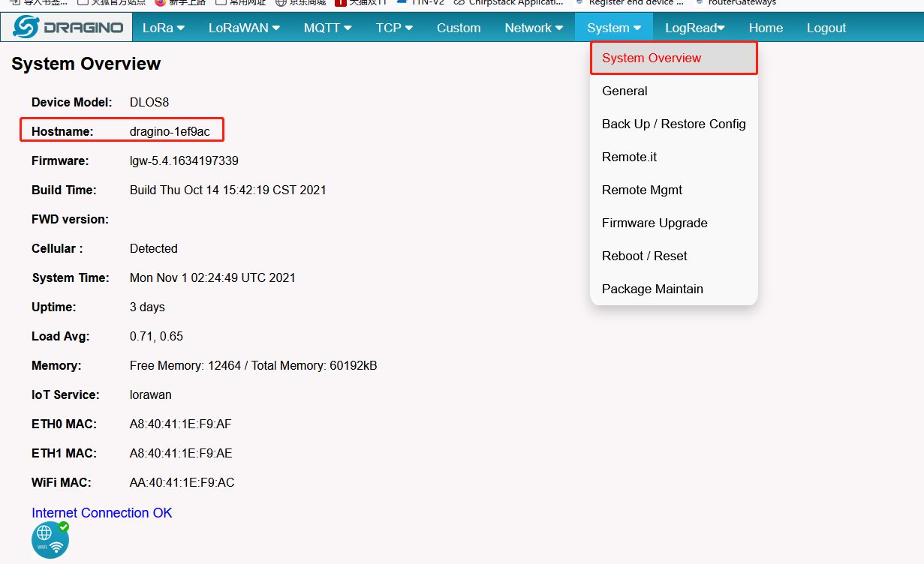Choose General from the System menu
This screenshot has width=924, height=564.
click(674, 91)
